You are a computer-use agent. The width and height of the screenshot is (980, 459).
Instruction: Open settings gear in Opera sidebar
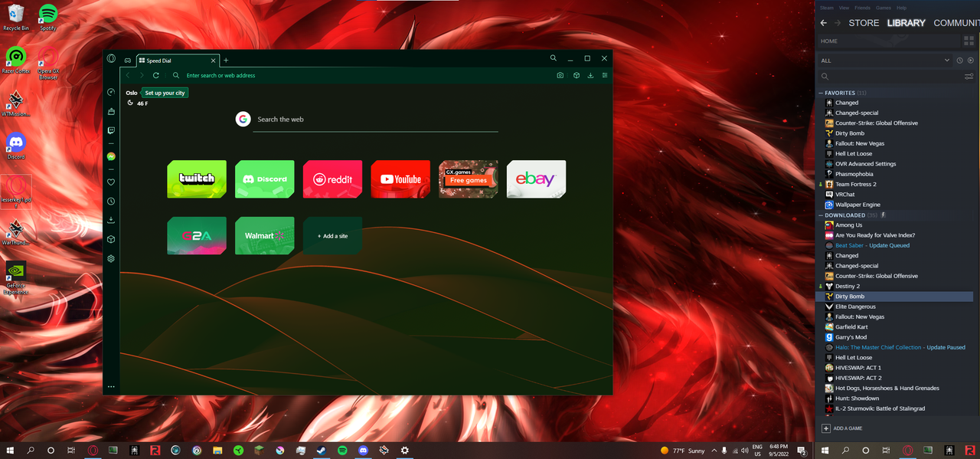(x=111, y=258)
